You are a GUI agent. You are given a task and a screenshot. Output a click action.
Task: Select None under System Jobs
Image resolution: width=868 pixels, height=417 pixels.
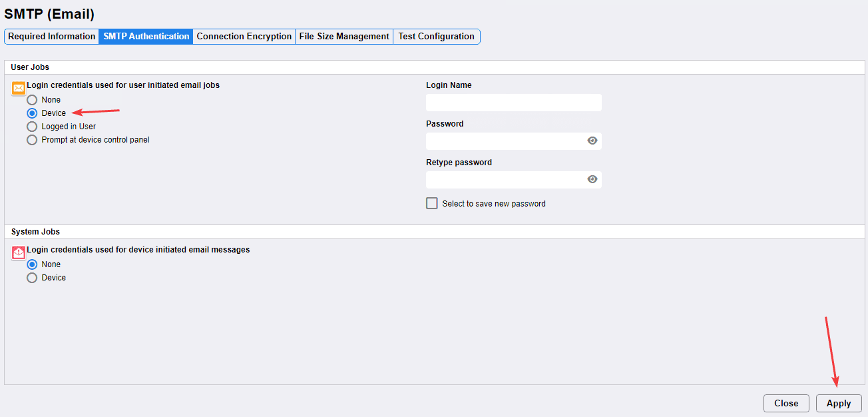[x=32, y=264]
